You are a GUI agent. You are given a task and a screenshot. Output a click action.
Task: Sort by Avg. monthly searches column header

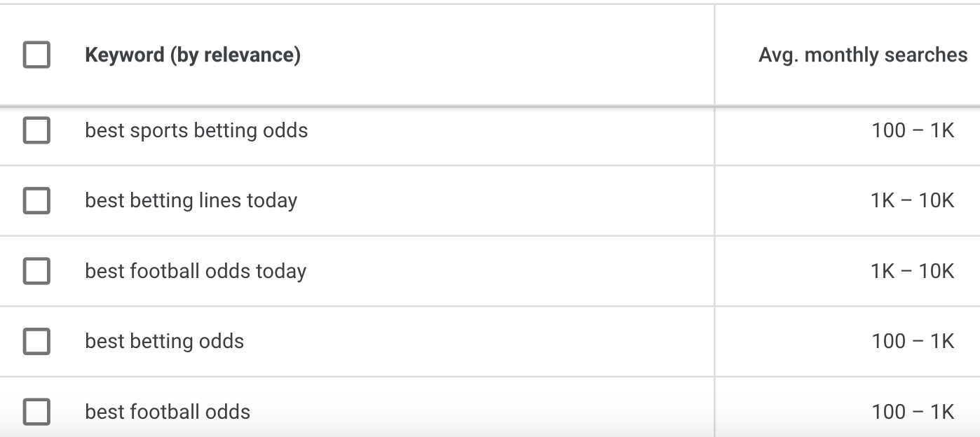pyautogui.click(x=862, y=55)
